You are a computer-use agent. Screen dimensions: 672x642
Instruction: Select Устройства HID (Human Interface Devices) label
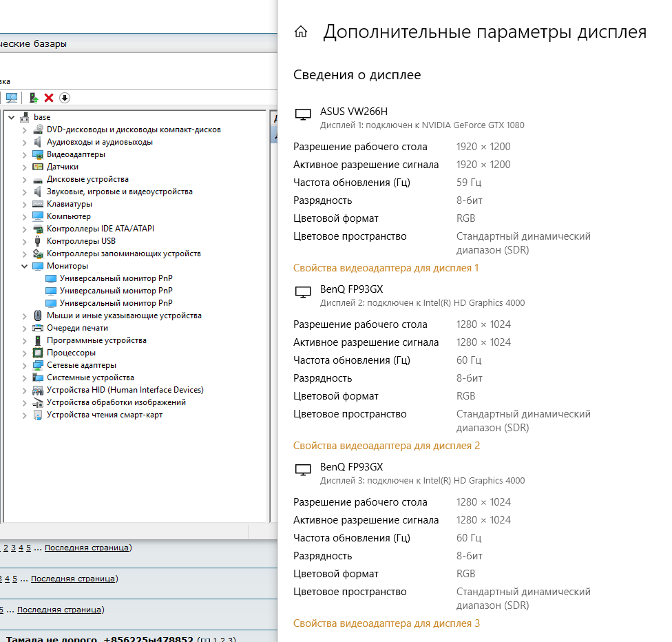[125, 390]
